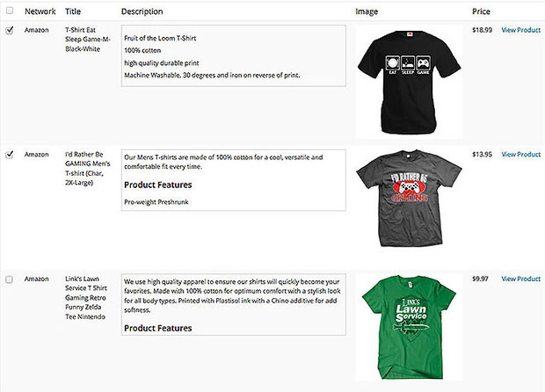This screenshot has height=392, width=545.
Task: Open View Product link for $13.95 shirt
Action: tap(520, 155)
